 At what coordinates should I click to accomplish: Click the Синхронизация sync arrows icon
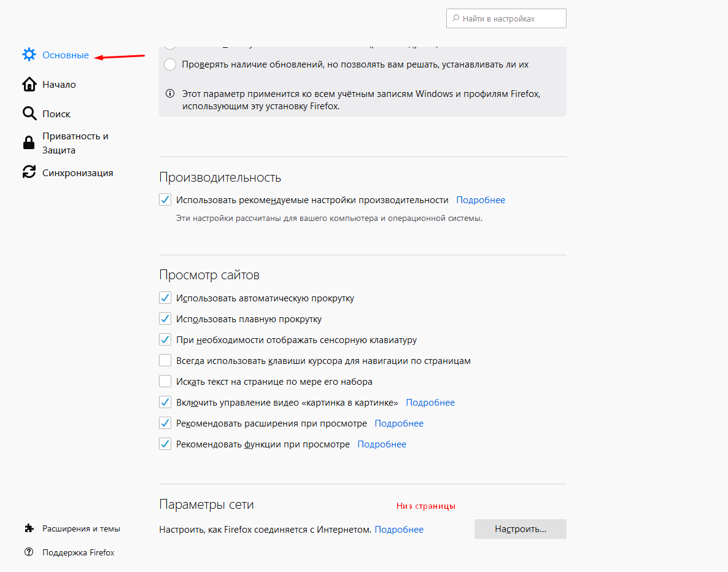(29, 172)
